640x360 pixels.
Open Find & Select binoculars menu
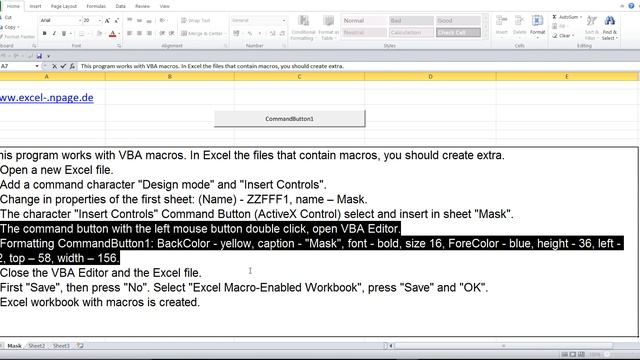coord(610,28)
